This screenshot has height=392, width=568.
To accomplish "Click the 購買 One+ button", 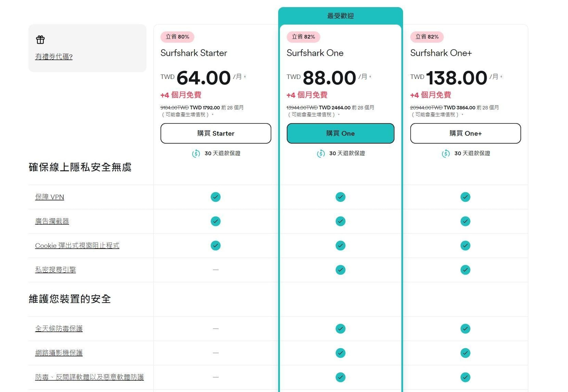I will (x=465, y=133).
